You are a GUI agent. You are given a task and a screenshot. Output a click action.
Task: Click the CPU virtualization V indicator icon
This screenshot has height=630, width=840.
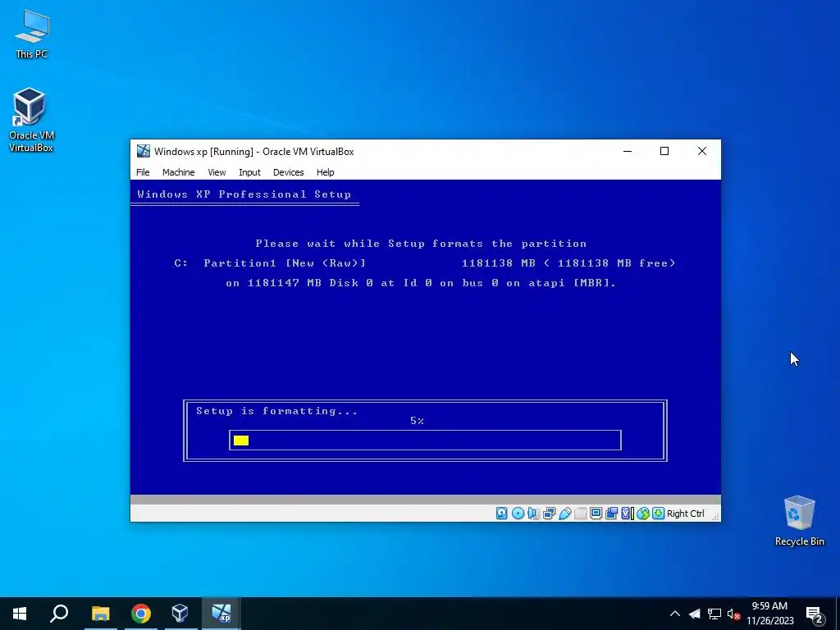[x=627, y=514]
